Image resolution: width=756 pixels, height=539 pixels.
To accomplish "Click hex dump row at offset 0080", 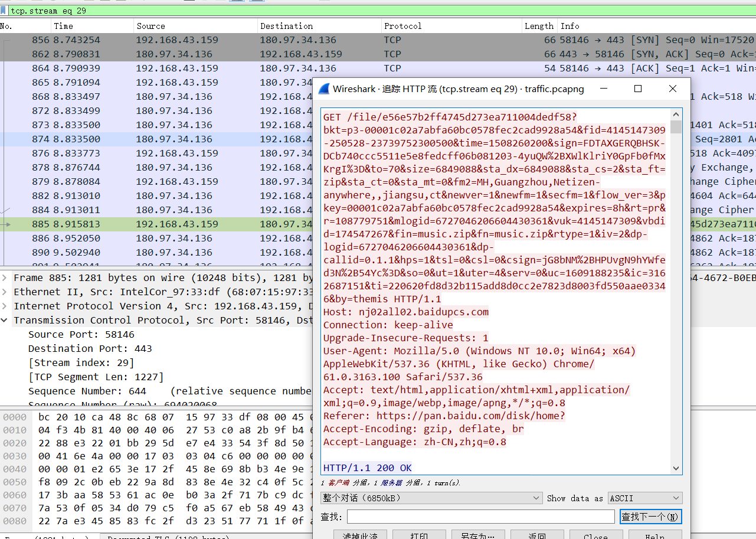I will (x=156, y=521).
